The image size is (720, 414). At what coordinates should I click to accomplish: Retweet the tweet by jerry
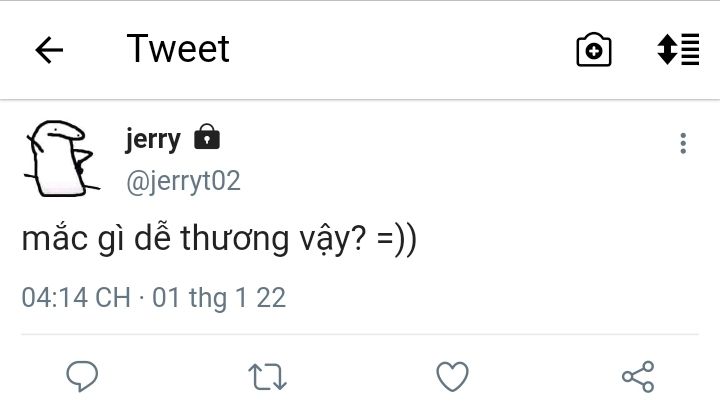click(267, 376)
